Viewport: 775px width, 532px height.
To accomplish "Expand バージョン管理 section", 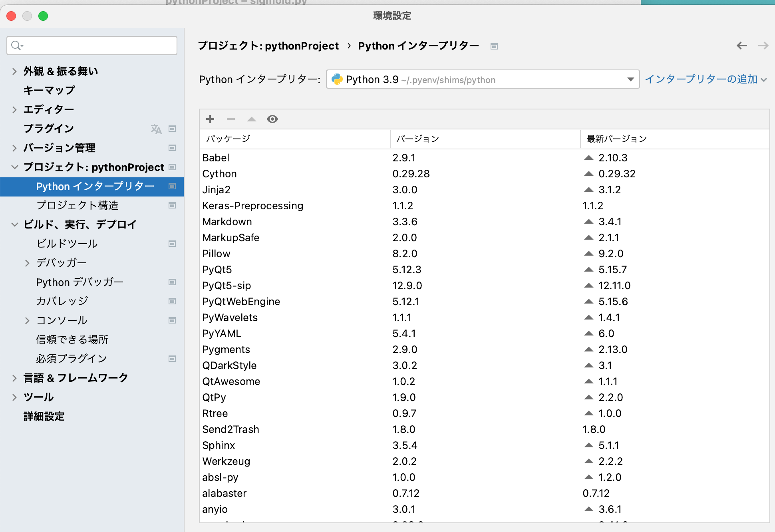I will pyautogui.click(x=14, y=148).
